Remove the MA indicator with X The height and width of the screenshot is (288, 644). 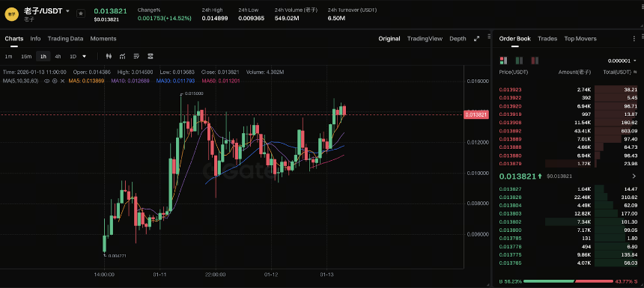(62, 81)
